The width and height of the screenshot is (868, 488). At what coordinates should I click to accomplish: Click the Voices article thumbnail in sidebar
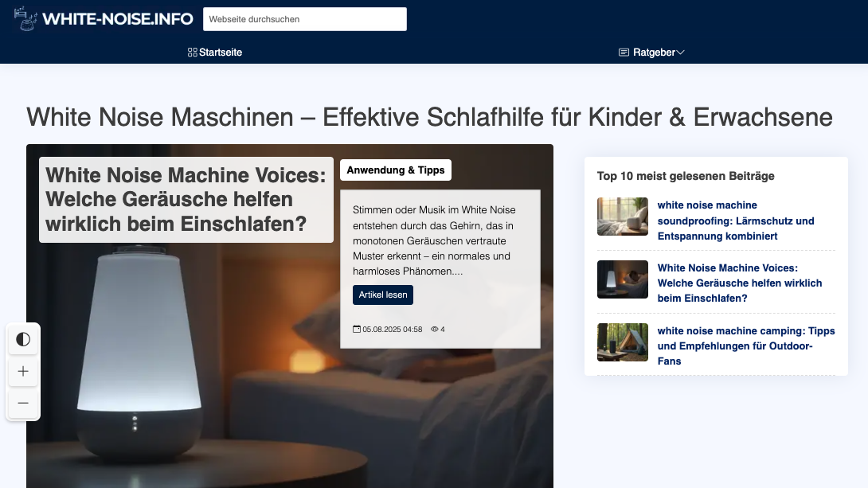[x=623, y=279]
